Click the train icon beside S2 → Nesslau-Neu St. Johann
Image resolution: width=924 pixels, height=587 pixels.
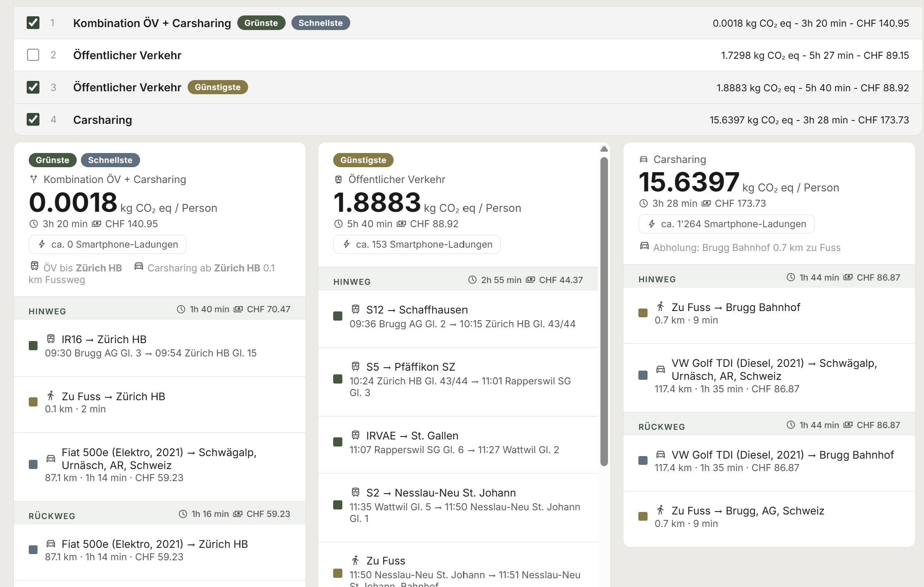coord(355,492)
